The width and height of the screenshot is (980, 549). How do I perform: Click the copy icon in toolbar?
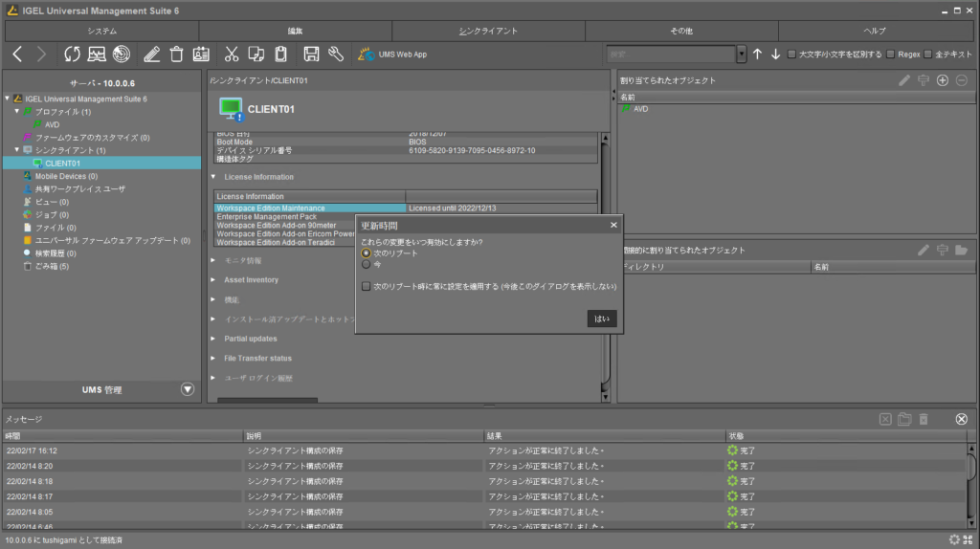256,55
